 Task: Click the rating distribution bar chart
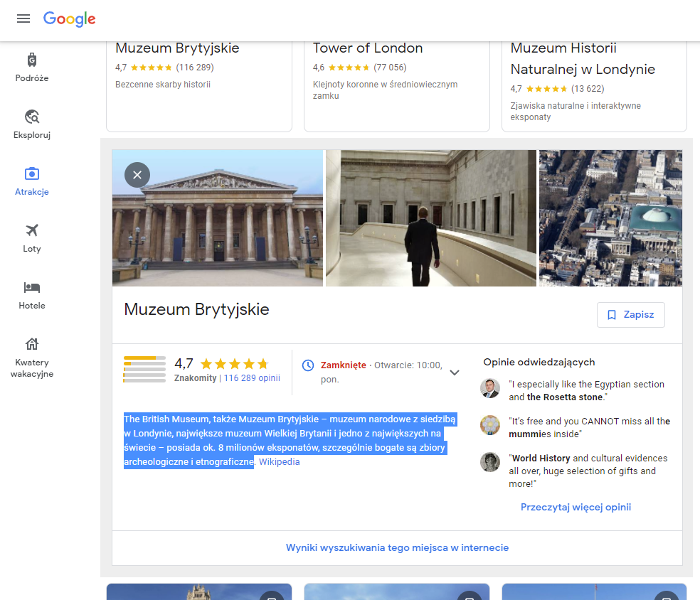[144, 370]
